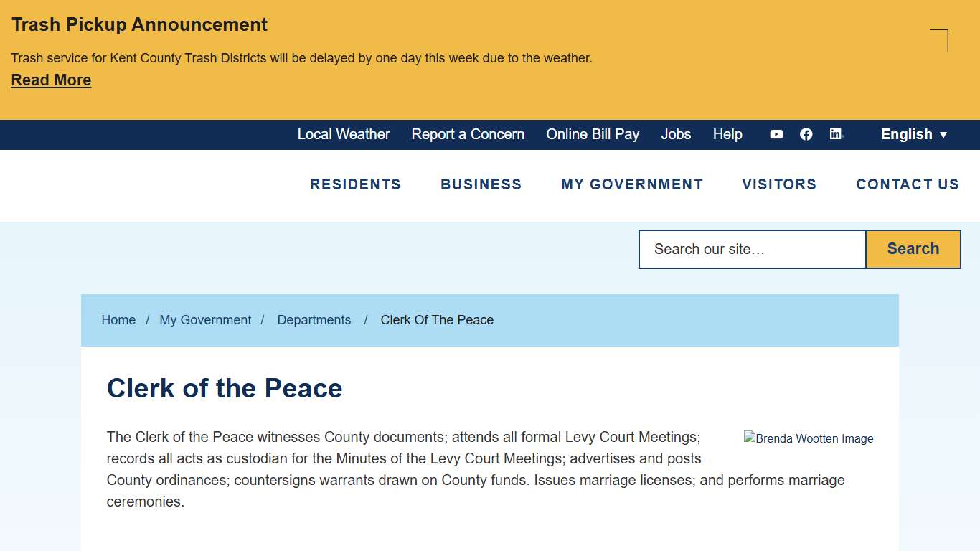Go to Online Bill Pay
This screenshot has width=980, height=551.
click(x=593, y=134)
